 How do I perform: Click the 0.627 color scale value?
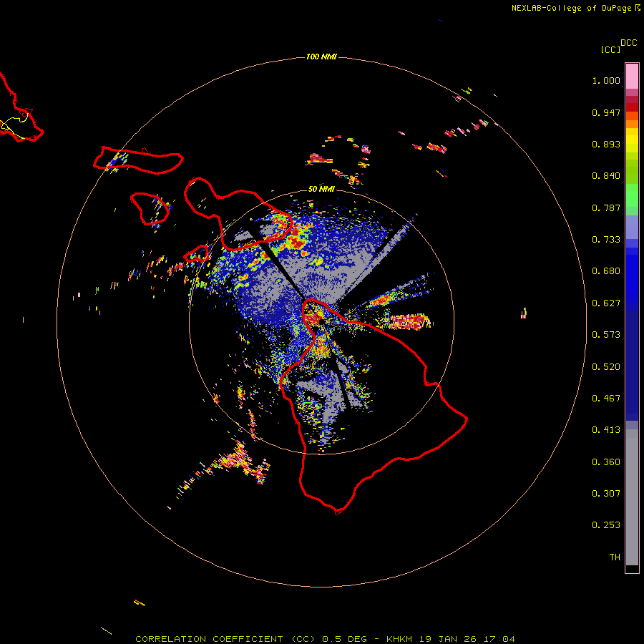coord(606,303)
